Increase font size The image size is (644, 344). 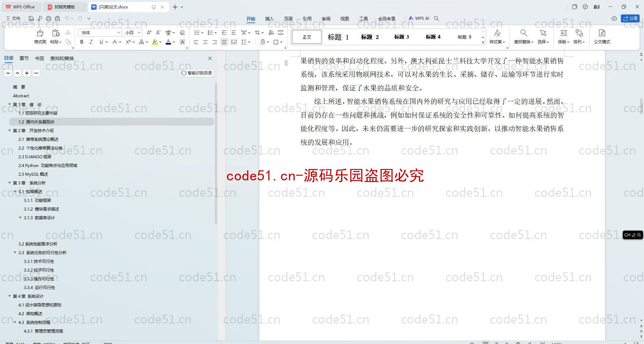coord(149,33)
